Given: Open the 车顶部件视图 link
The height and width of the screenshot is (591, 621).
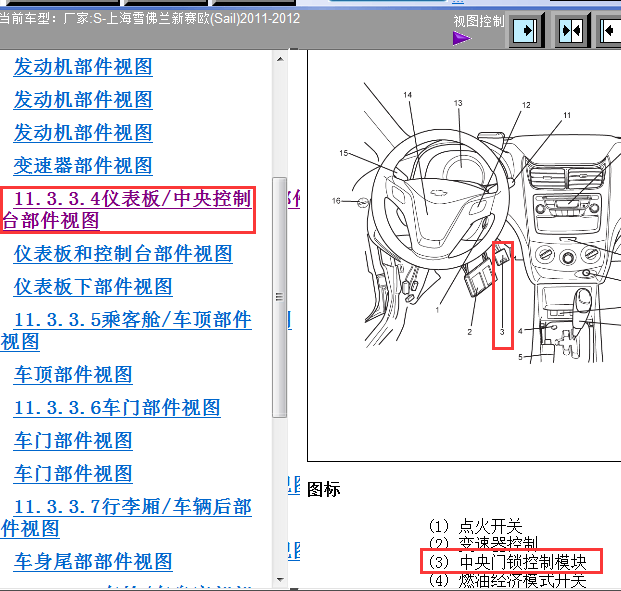Looking at the screenshot, I should coord(73,375).
